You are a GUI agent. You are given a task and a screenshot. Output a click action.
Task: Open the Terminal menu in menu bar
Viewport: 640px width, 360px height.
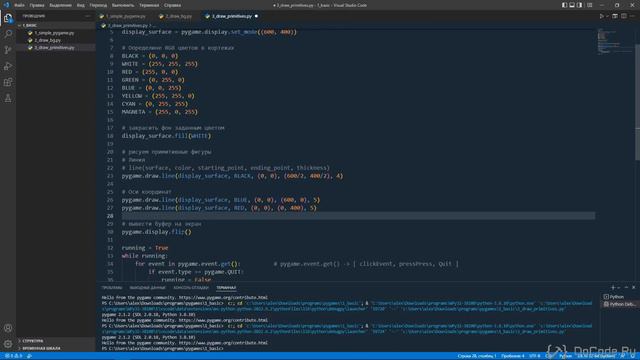[x=149, y=5]
